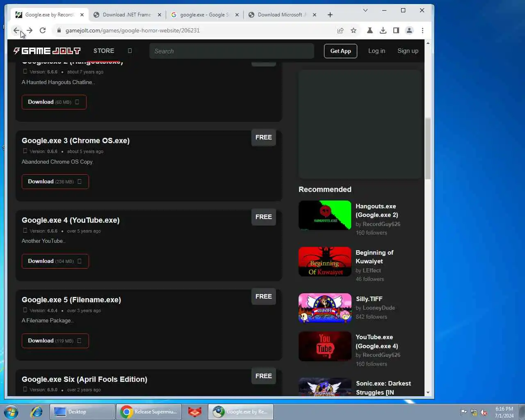This screenshot has width=525, height=420.
Task: Bookmark this page with the star icon
Action: (x=354, y=30)
